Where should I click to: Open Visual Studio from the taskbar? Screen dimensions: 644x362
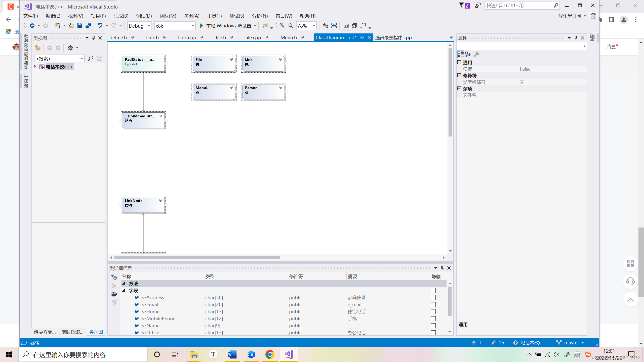(289, 354)
